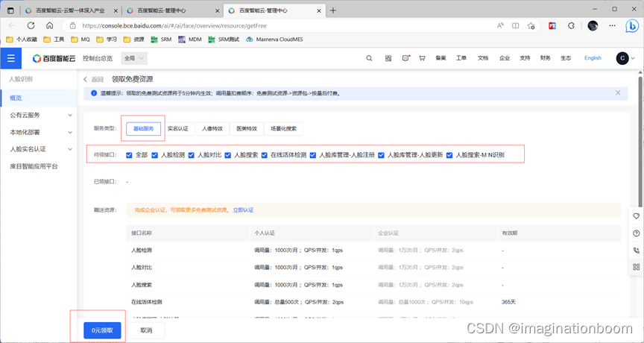Toggle the 人脸对比 checkbox

coord(191,155)
